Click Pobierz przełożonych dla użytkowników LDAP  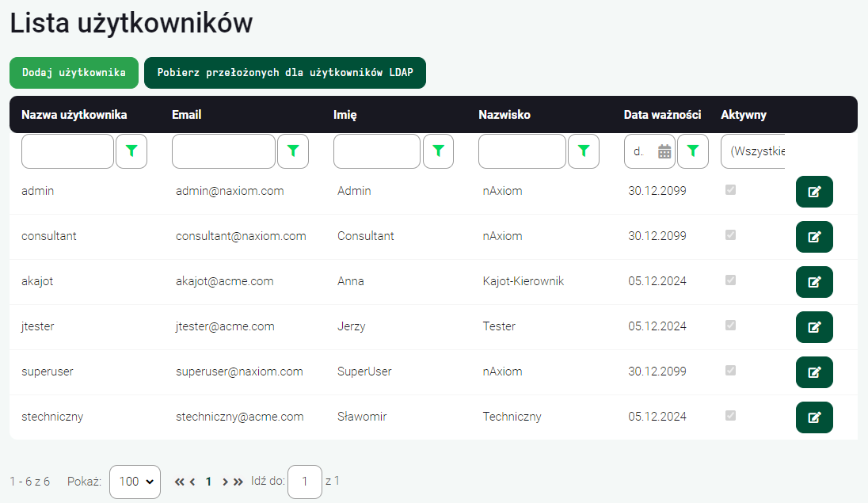pyautogui.click(x=285, y=72)
